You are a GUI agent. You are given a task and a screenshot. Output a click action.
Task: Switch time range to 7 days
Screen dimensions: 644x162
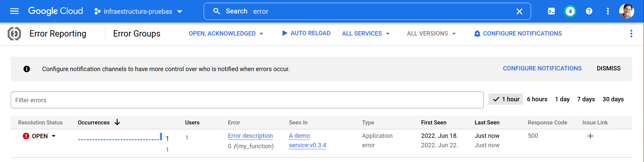586,99
